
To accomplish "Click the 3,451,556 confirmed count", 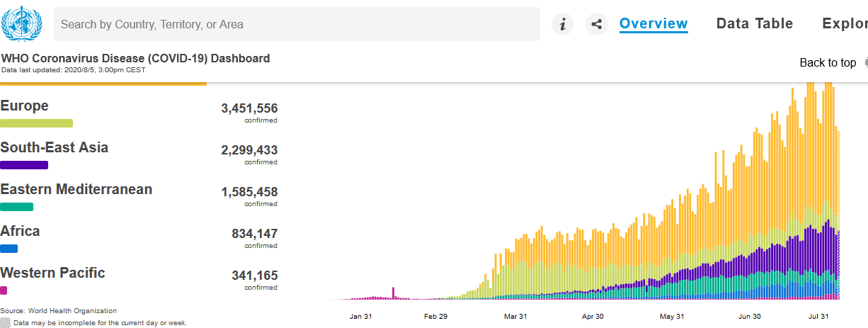I will point(249,108).
